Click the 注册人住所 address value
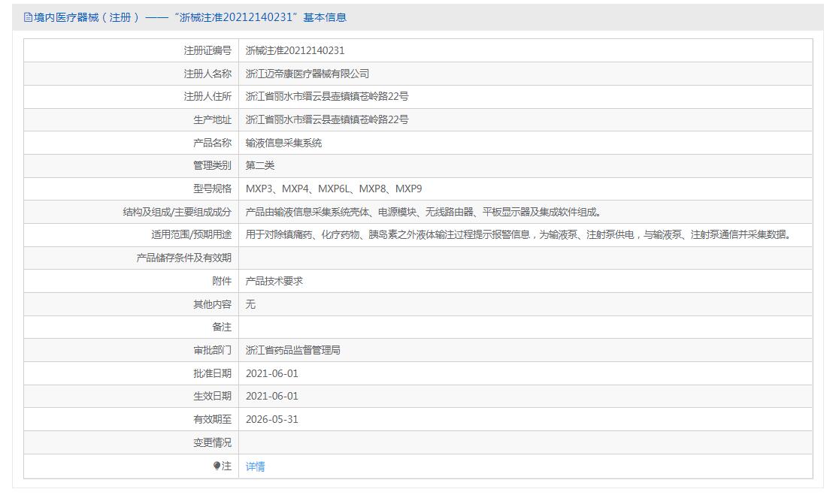Image resolution: width=839 pixels, height=504 pixels. [x=327, y=97]
